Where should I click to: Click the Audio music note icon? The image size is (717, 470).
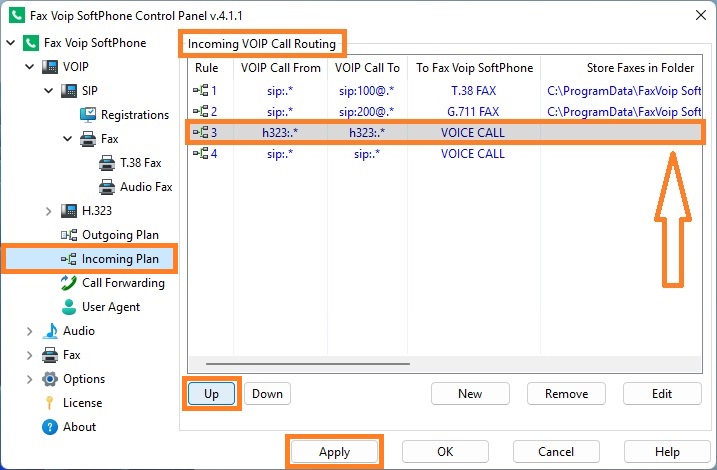(50, 331)
